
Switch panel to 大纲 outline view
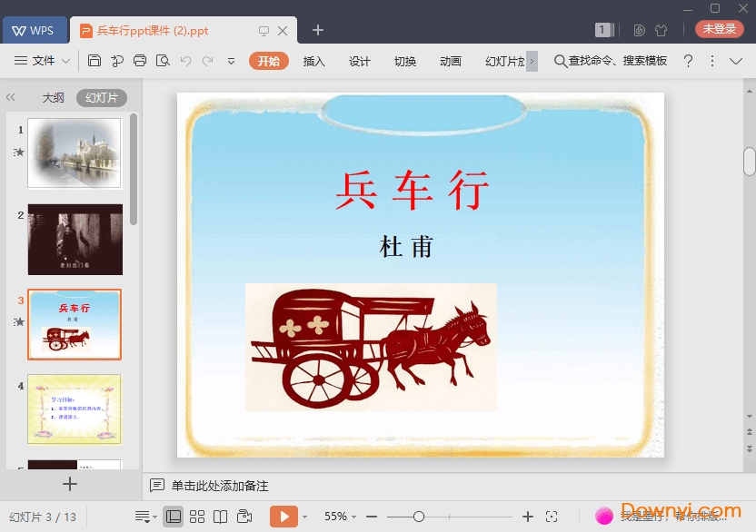pyautogui.click(x=53, y=98)
